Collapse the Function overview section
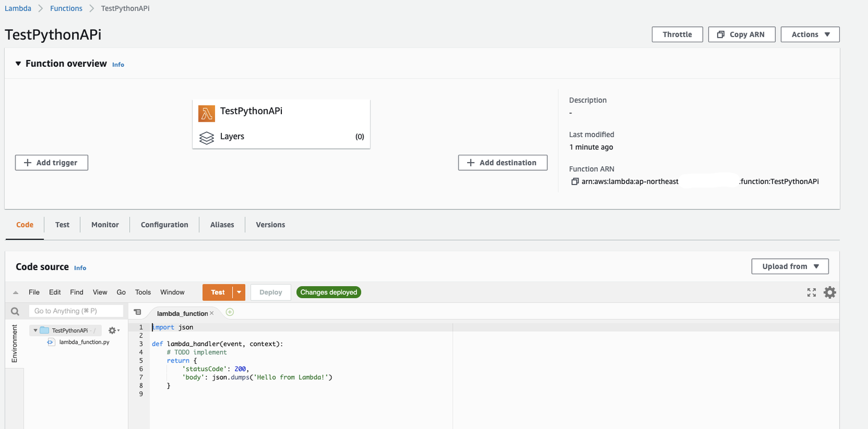868x429 pixels. click(18, 63)
